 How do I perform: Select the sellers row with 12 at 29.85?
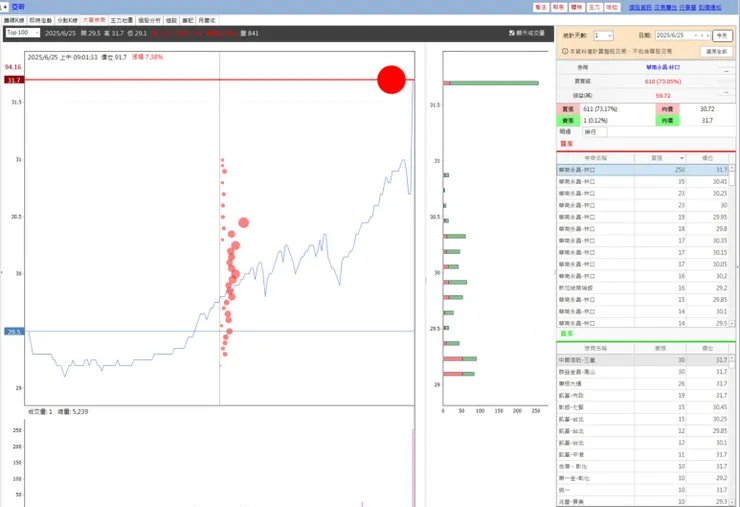[643, 431]
